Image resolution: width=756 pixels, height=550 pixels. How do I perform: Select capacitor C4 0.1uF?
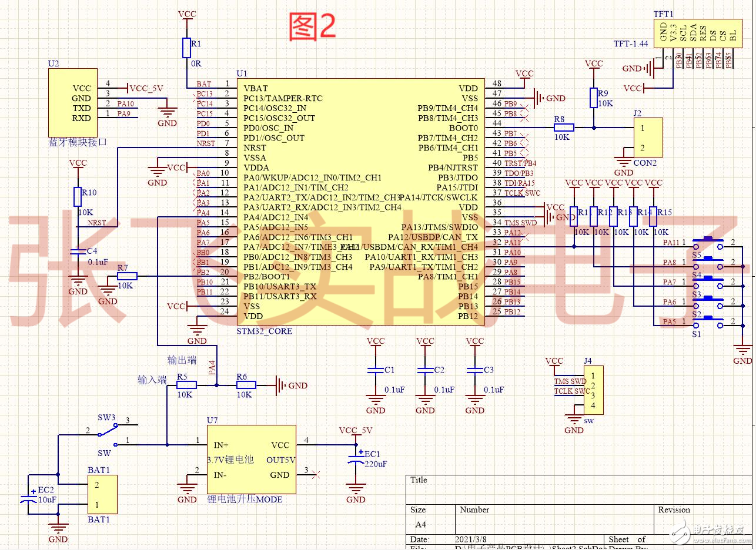[x=78, y=251]
